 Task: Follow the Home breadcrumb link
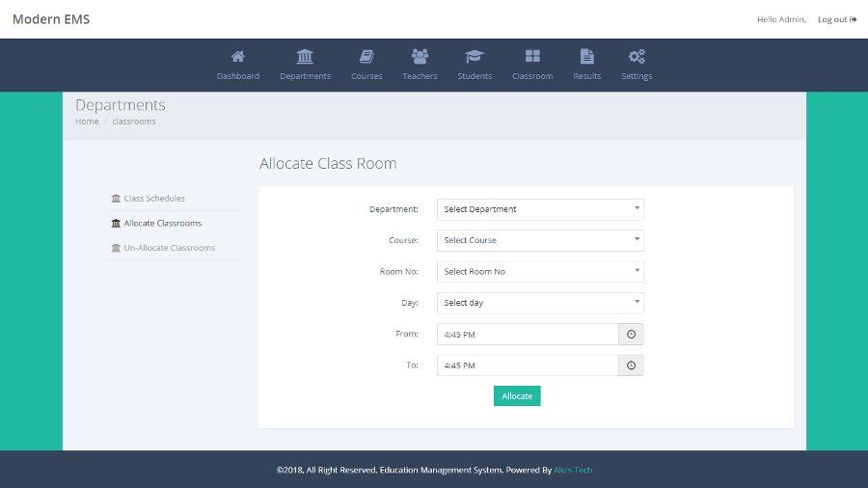87,122
